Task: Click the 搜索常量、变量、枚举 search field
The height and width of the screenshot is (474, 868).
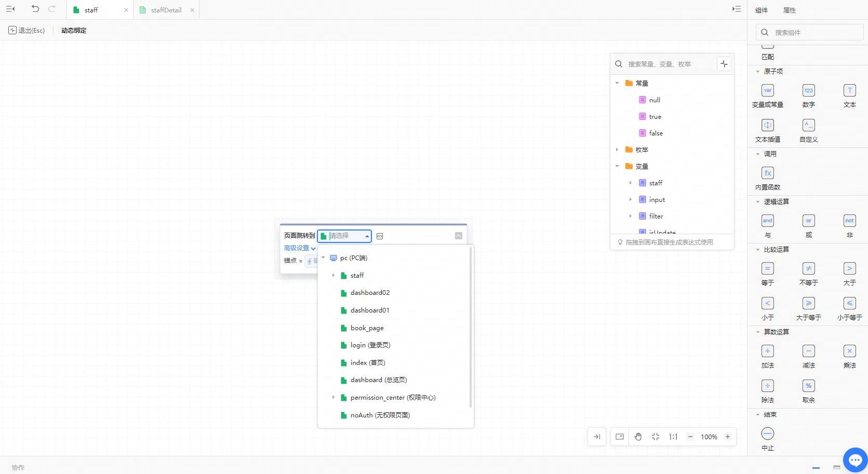Action: [663, 64]
